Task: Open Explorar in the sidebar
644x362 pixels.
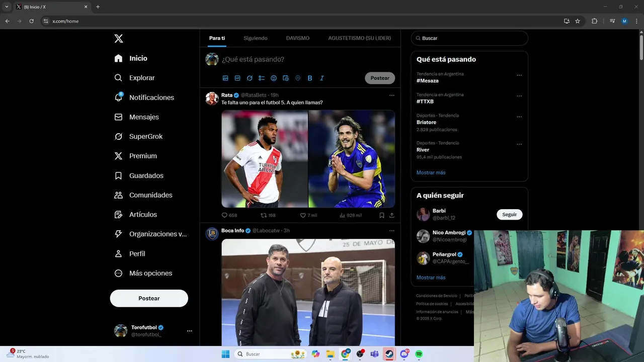Action: click(x=134, y=78)
